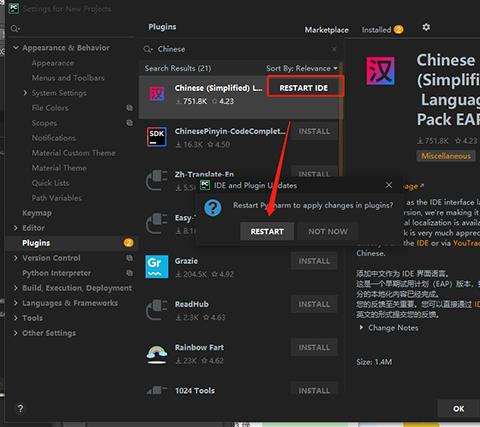
Task: Click RESTART in the updates dialog
Action: pos(267,231)
